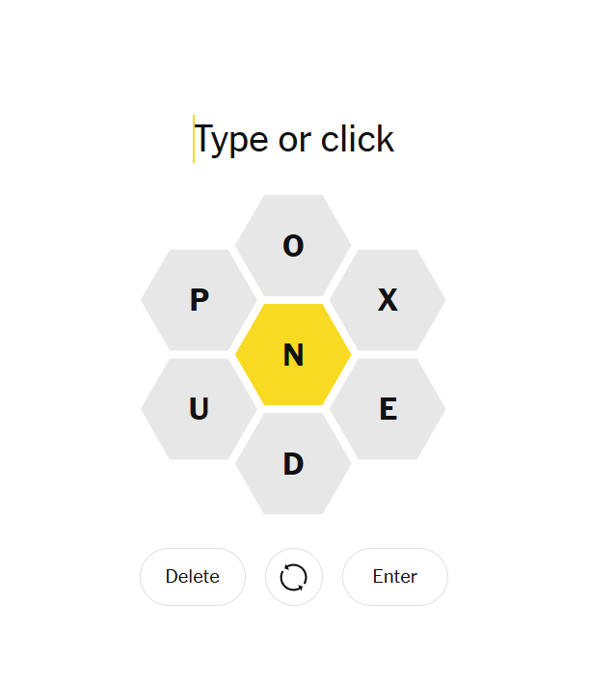Rearrange hive letters using circular arrows button
Screen dimensions: 616x685
click(293, 577)
